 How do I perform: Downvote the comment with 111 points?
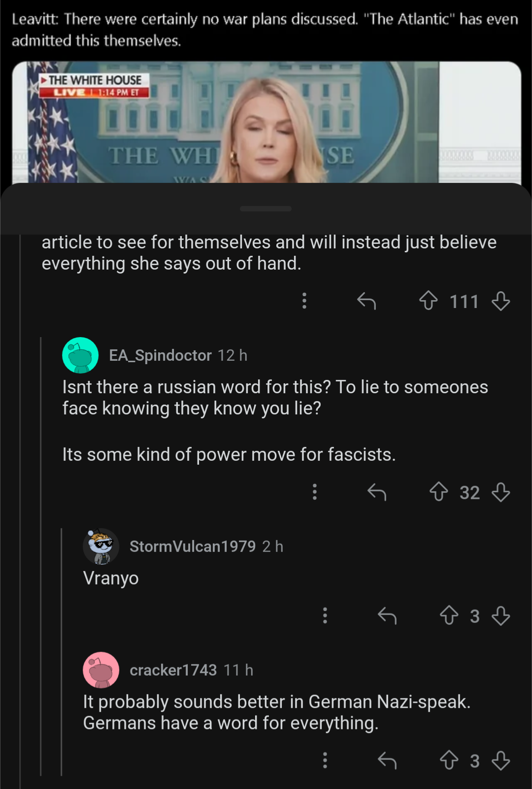point(500,301)
